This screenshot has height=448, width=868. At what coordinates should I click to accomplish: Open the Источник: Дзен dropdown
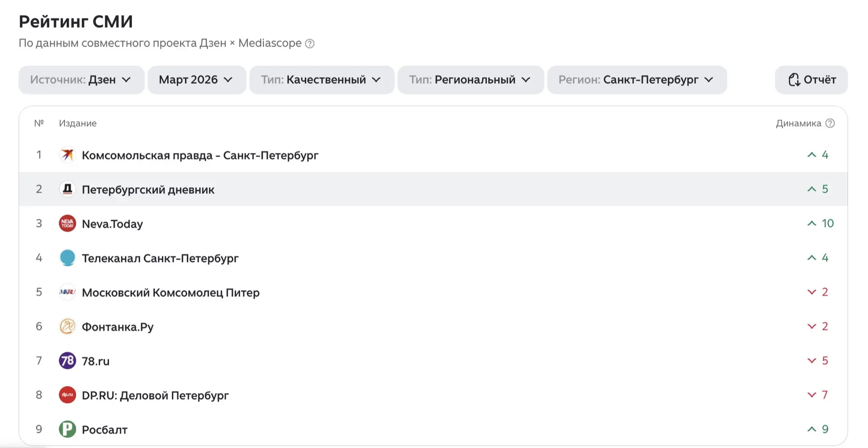(81, 80)
